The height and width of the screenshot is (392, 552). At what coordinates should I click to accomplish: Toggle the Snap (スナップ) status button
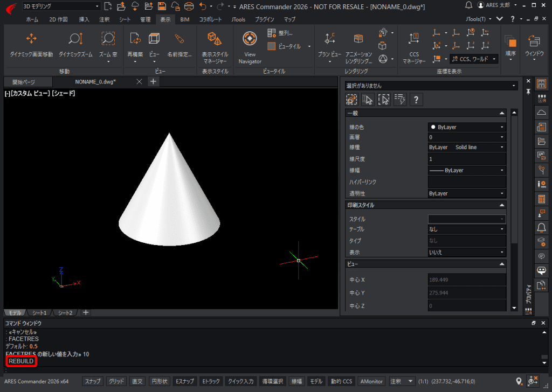[x=93, y=381]
